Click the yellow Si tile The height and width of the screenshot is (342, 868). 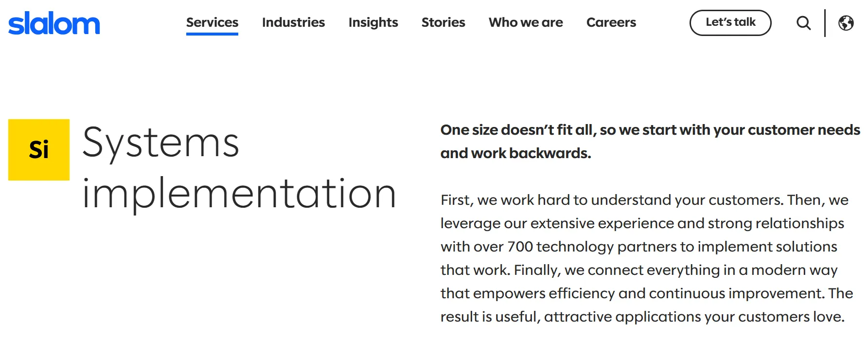tap(39, 150)
